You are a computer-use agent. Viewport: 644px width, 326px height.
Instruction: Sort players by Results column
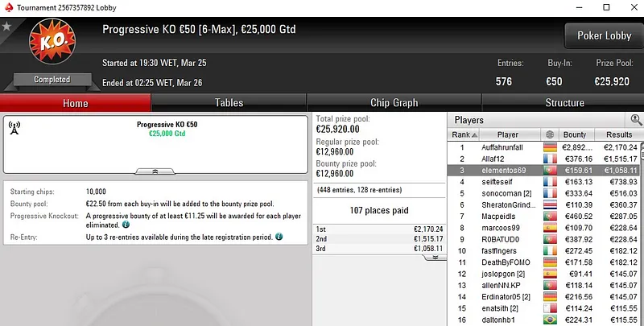619,134
